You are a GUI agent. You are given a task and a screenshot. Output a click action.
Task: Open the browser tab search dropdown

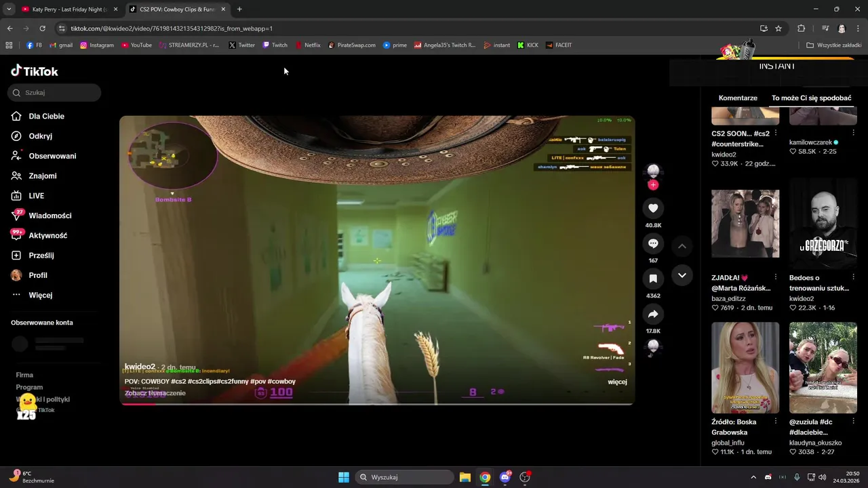click(9, 9)
